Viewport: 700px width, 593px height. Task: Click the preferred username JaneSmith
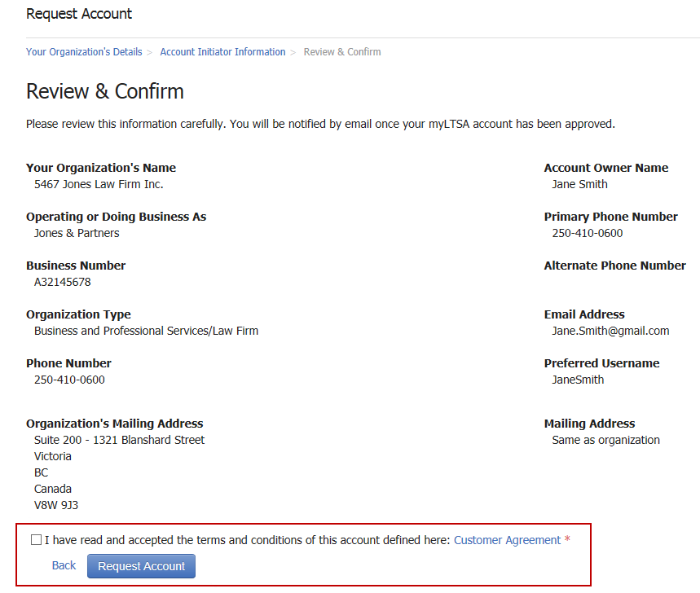point(578,380)
